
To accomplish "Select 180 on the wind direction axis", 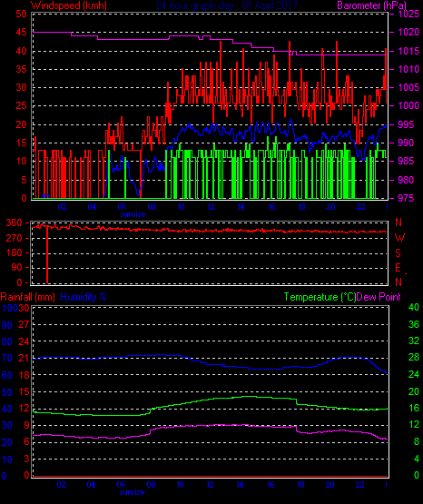I will pos(14,253).
